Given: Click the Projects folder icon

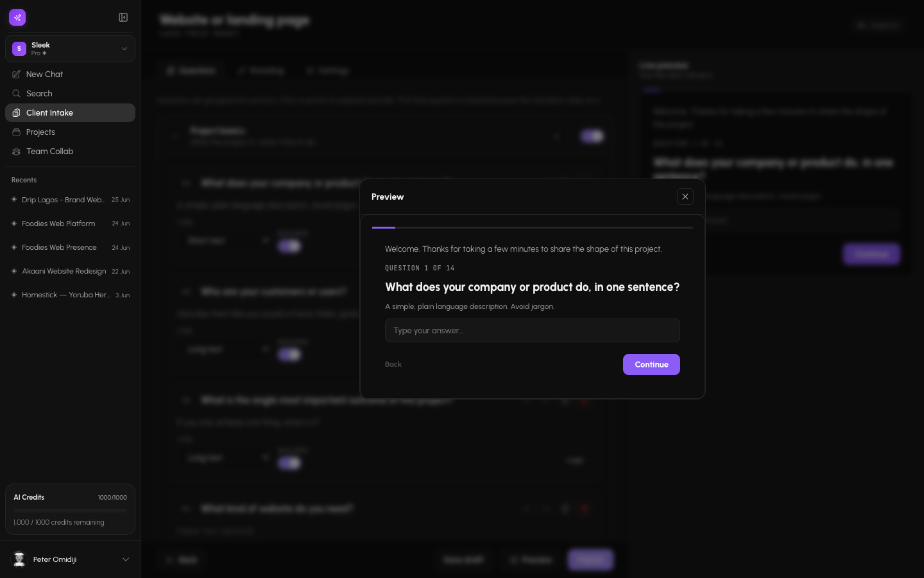Looking at the screenshot, I should tap(17, 132).
